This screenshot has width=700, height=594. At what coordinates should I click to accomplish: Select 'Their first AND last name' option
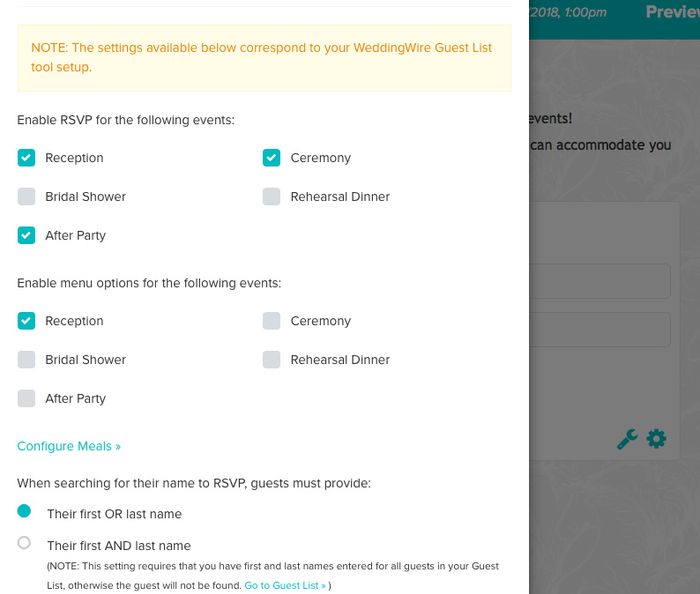point(25,544)
